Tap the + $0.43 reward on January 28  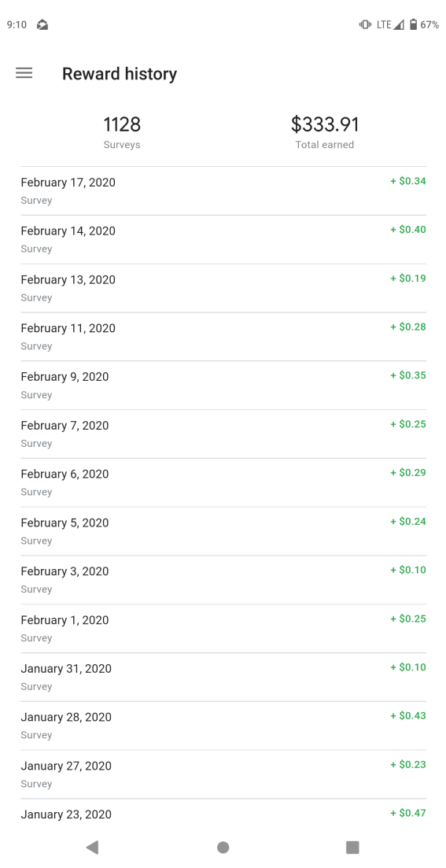click(408, 715)
